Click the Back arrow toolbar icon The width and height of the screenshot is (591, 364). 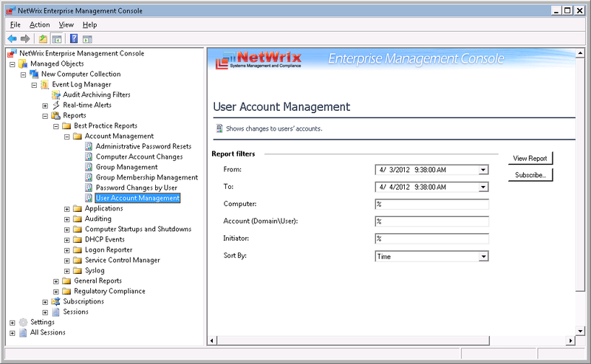pos(13,38)
